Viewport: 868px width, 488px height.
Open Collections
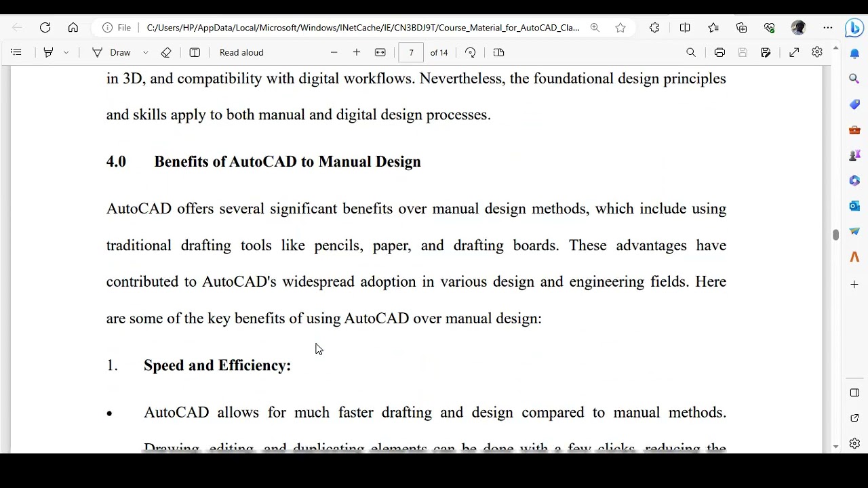pyautogui.click(x=741, y=28)
